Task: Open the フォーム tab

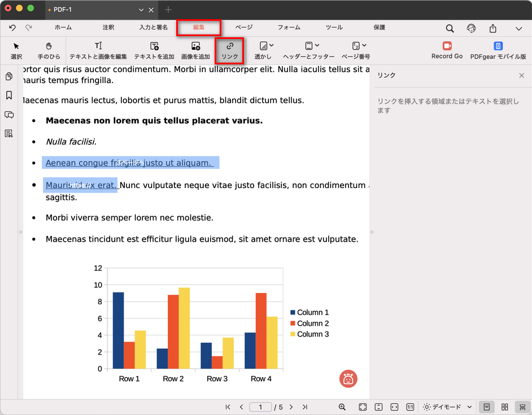Action: (x=289, y=27)
